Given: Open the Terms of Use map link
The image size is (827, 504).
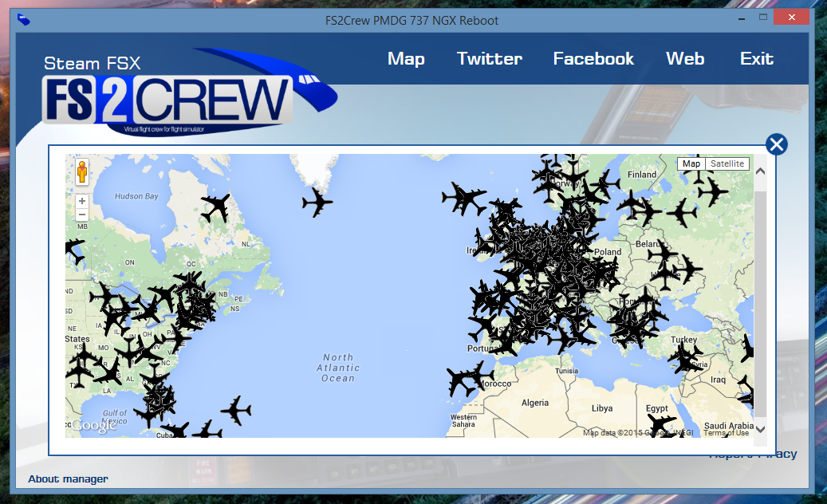Looking at the screenshot, I should pyautogui.click(x=727, y=433).
